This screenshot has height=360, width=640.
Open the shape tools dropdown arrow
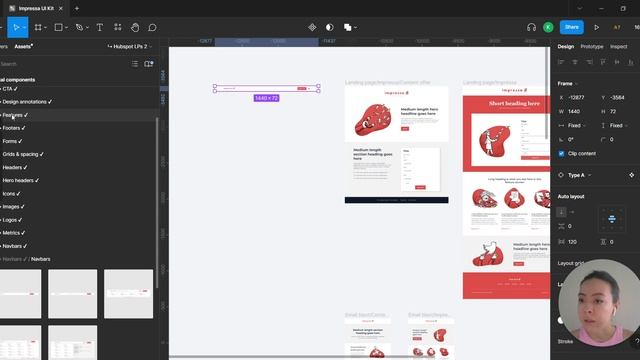click(x=66, y=28)
